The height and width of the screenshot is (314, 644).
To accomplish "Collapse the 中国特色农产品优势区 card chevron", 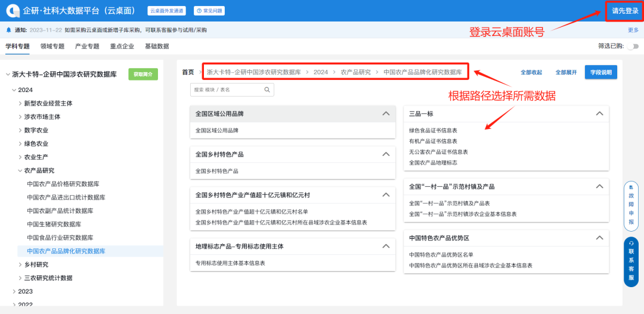I will (x=599, y=238).
